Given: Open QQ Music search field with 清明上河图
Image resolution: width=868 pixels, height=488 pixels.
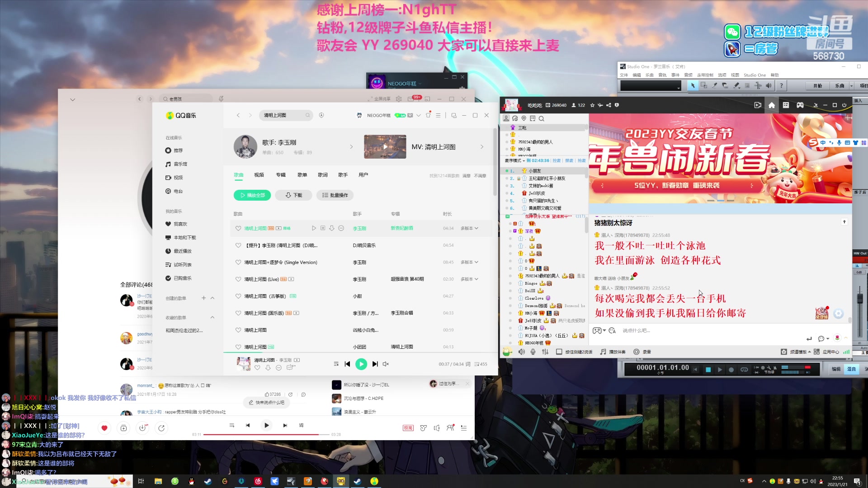Looking at the screenshot, I should pyautogui.click(x=286, y=115).
